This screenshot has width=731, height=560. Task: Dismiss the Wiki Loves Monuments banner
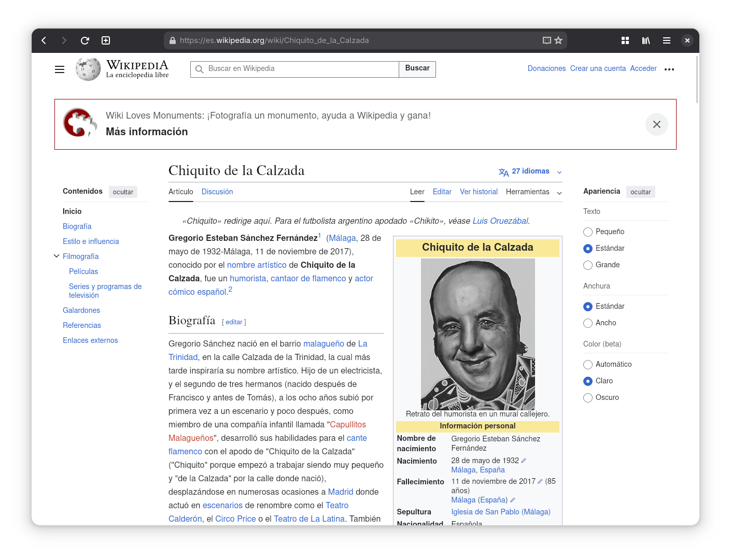coord(657,124)
